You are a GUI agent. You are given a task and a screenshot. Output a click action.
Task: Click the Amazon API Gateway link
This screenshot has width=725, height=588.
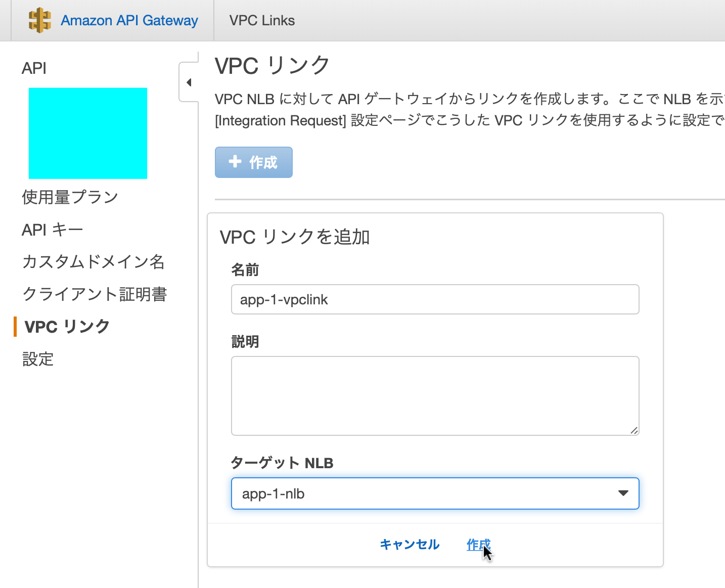pyautogui.click(x=129, y=20)
